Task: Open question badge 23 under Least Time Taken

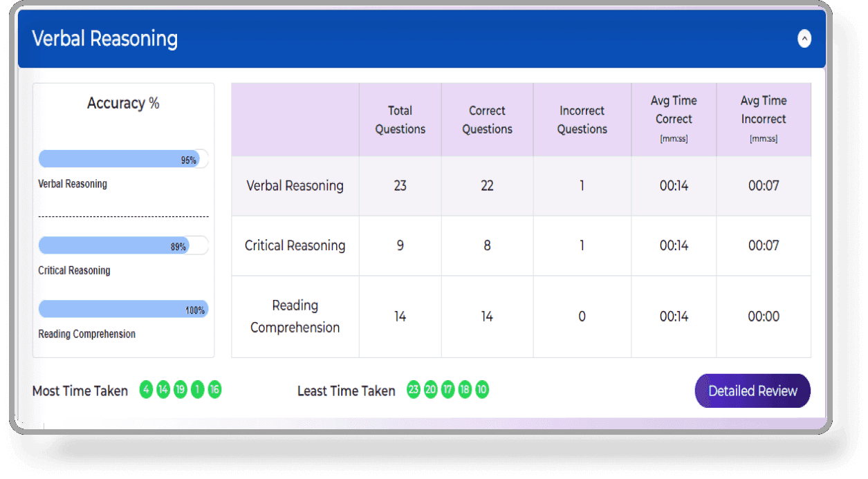Action: point(414,390)
